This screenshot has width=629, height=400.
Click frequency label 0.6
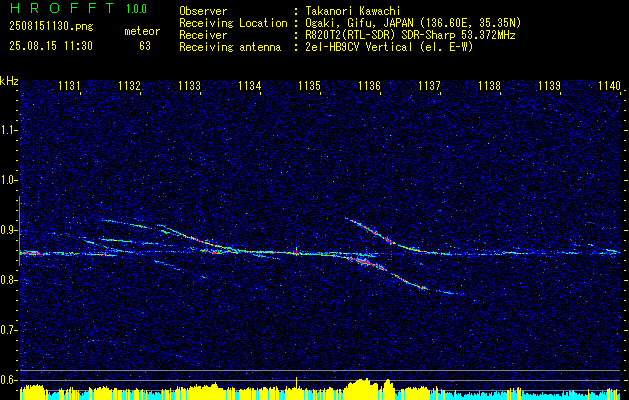[x=8, y=380]
